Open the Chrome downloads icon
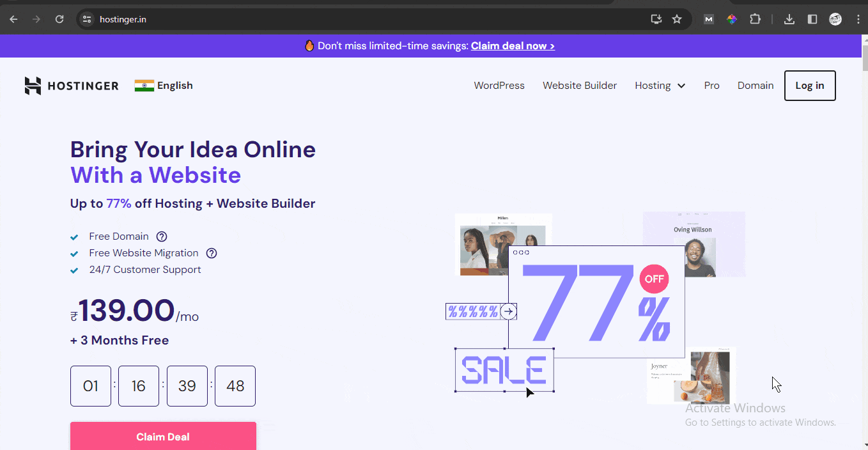This screenshot has height=450, width=868. pos(789,19)
